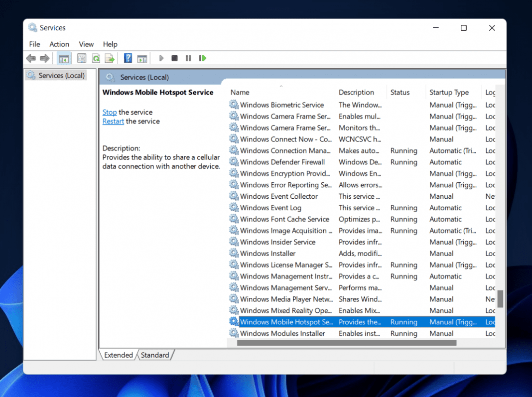Click the Stop the service link

[109, 112]
